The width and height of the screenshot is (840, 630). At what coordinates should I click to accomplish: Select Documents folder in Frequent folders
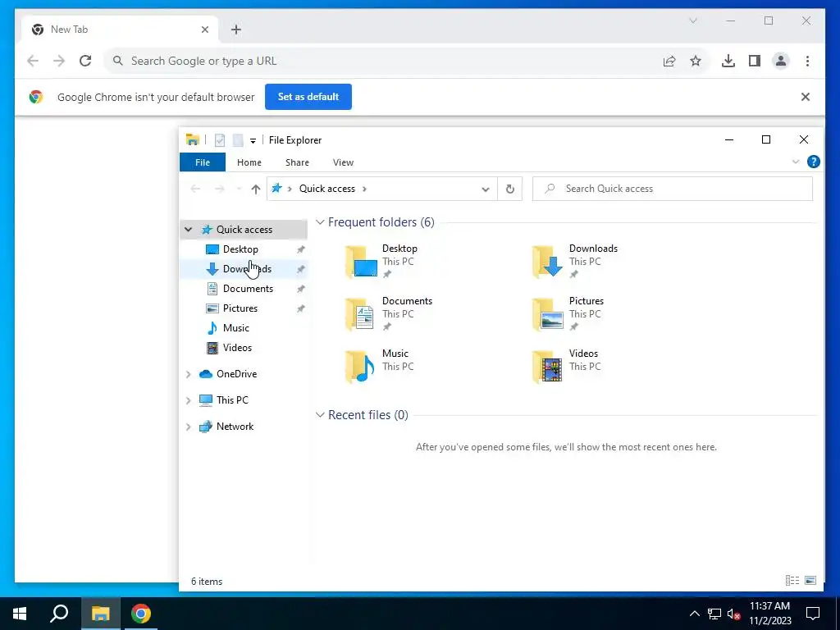388,313
